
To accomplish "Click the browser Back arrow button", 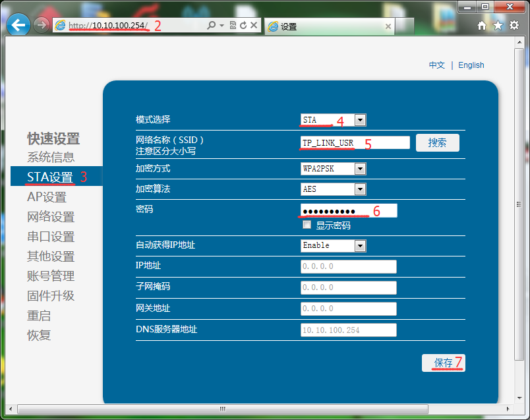I will tap(18, 26).
